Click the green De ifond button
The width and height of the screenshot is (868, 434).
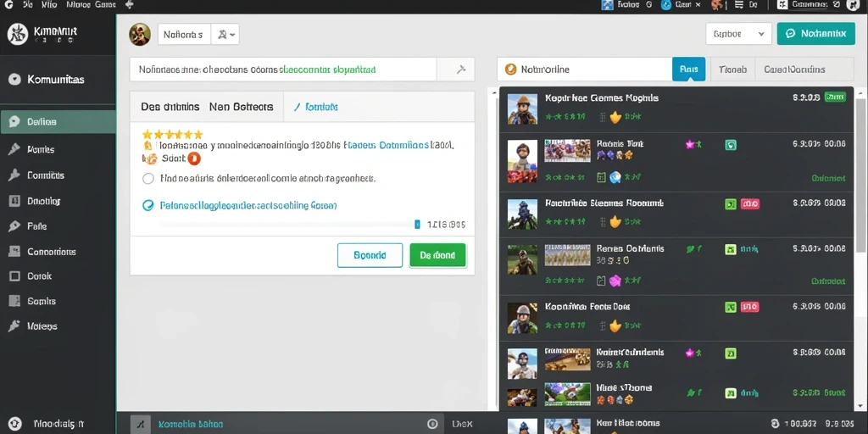coord(437,255)
